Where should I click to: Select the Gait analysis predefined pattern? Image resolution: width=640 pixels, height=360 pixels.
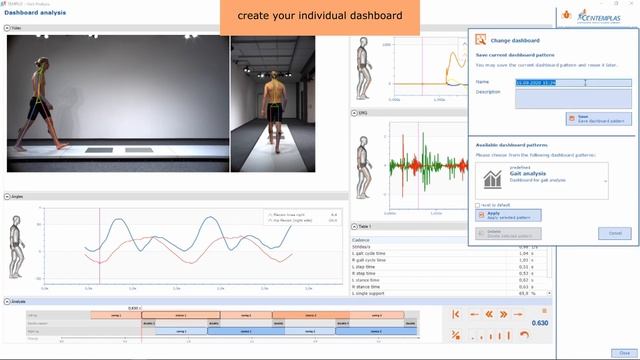pyautogui.click(x=542, y=181)
